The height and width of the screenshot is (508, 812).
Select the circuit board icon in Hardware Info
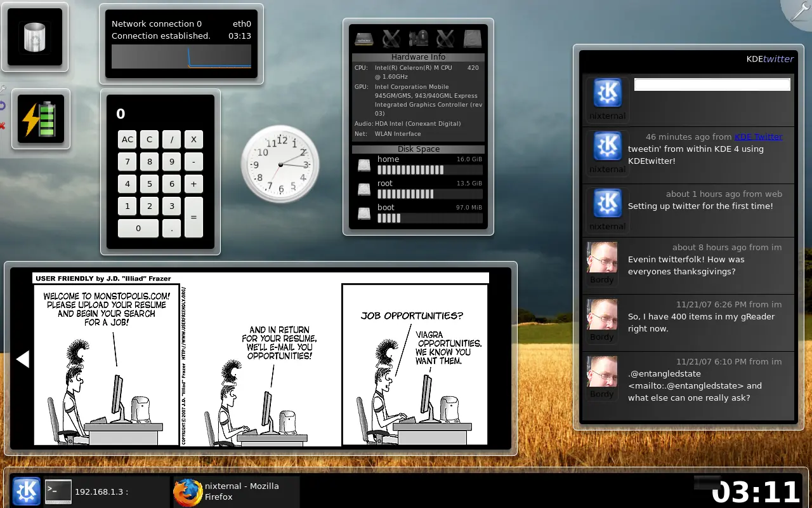[x=419, y=39]
